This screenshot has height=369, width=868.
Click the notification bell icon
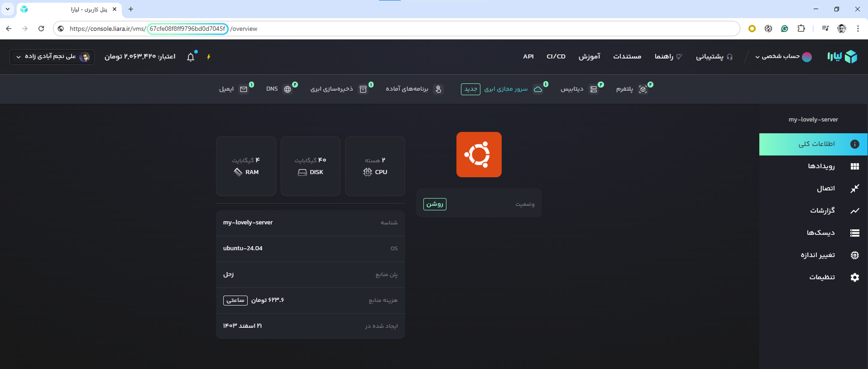click(191, 57)
